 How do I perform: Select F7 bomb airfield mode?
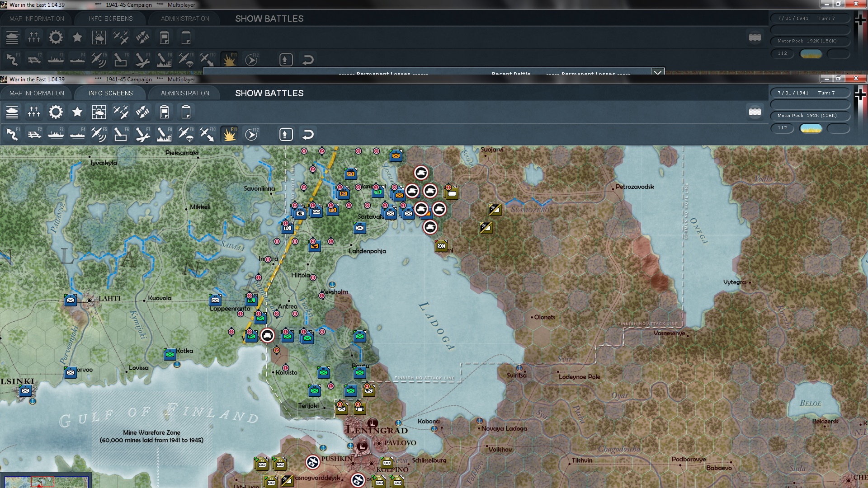(x=142, y=134)
